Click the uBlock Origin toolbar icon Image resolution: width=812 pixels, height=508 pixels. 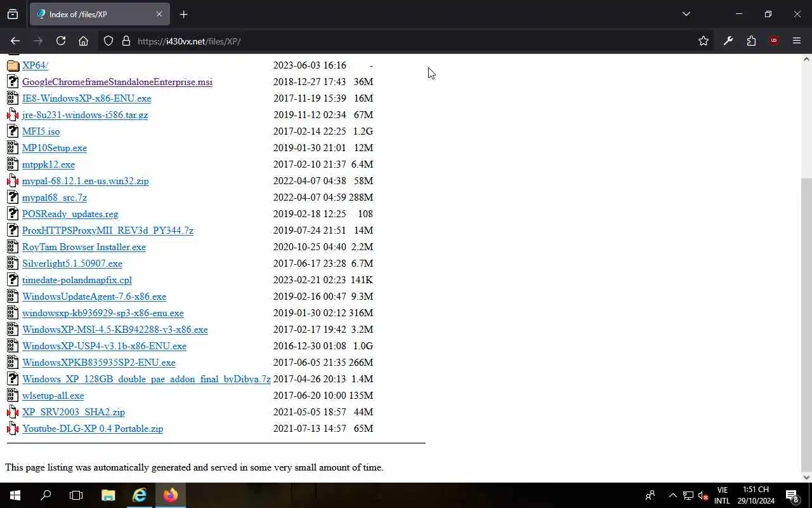(x=774, y=41)
